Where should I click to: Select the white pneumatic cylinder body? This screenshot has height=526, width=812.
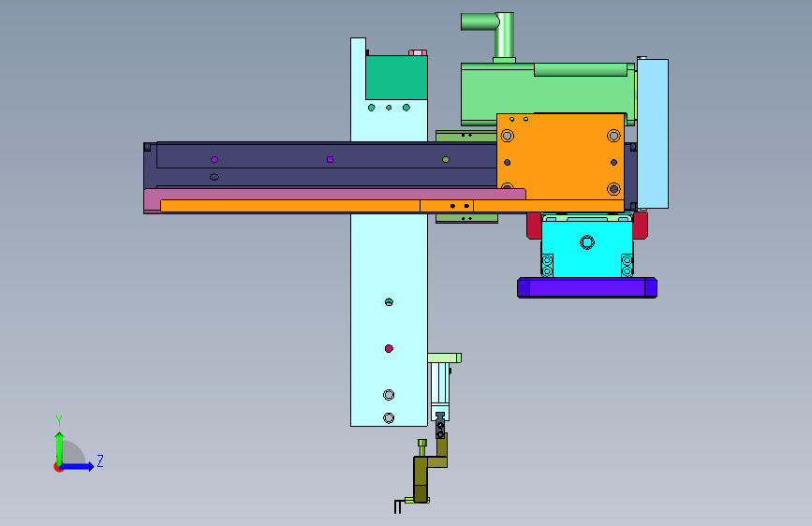pos(439,391)
